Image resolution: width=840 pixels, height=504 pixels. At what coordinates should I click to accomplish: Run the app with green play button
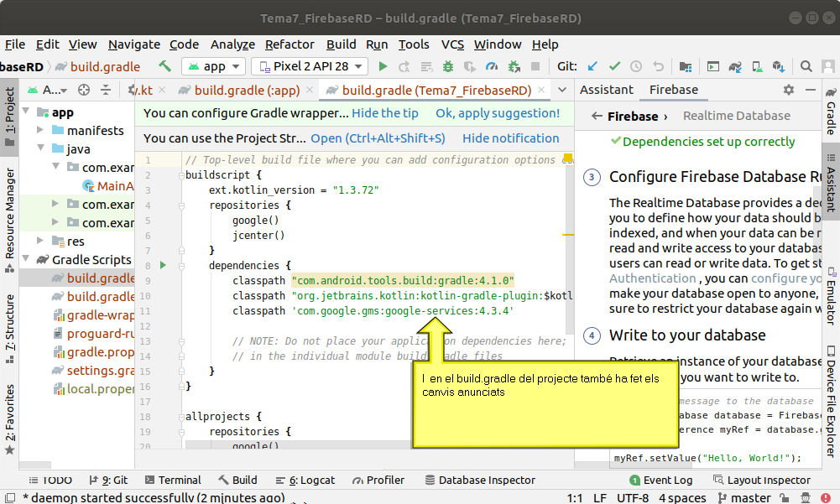coord(383,66)
